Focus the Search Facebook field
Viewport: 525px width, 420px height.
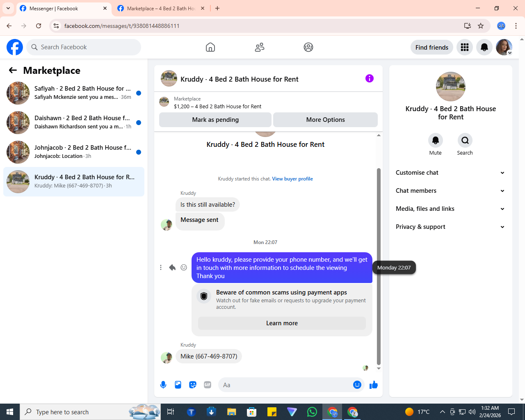84,47
